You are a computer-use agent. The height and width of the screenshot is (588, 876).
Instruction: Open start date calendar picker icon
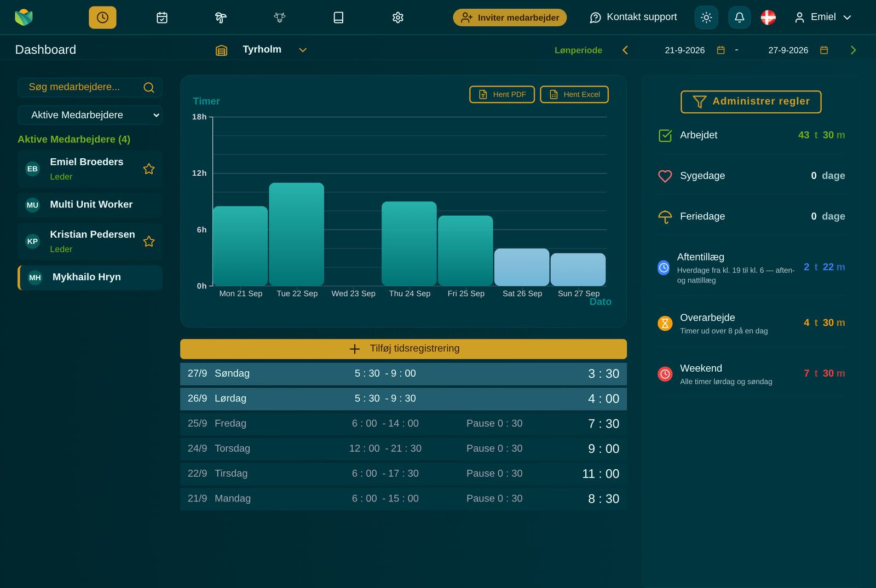click(721, 50)
